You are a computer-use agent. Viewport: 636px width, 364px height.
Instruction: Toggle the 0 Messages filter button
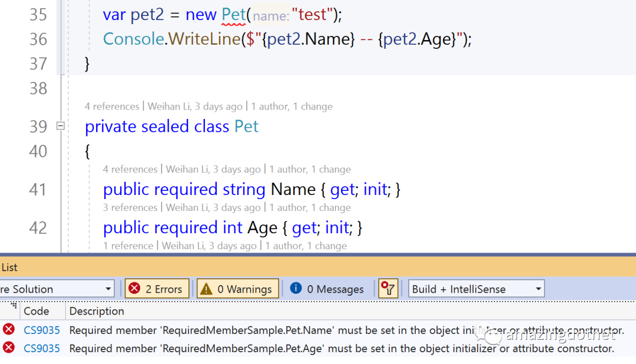click(327, 289)
